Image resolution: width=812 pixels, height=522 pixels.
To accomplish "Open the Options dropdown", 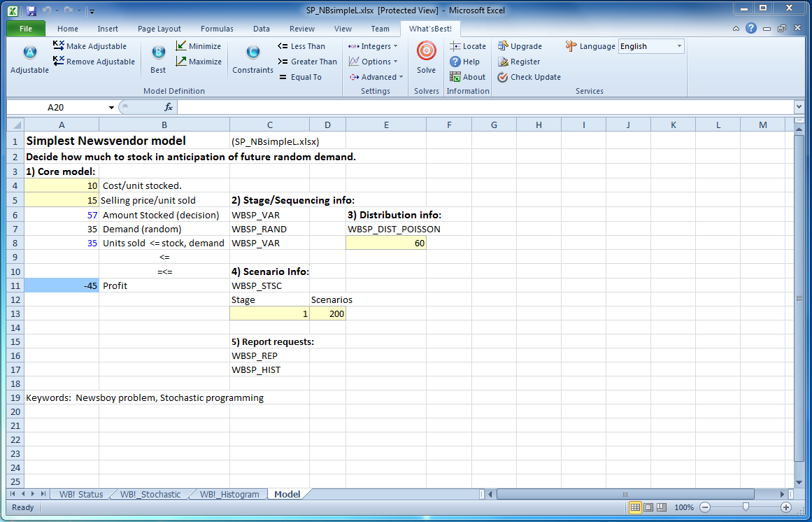I will point(373,62).
